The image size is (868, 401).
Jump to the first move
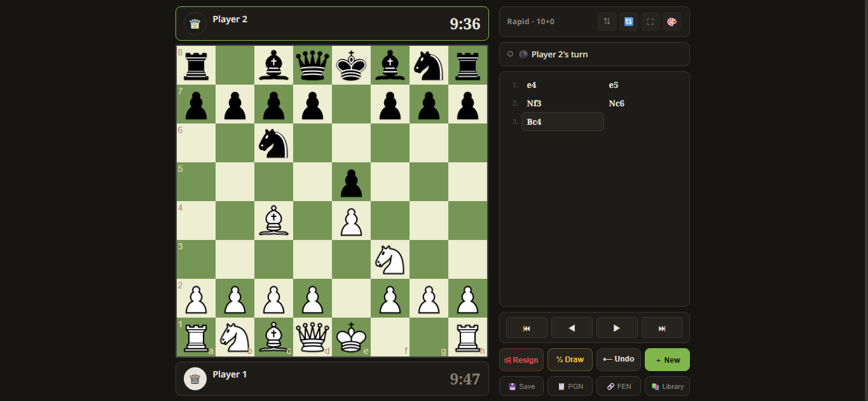point(527,328)
